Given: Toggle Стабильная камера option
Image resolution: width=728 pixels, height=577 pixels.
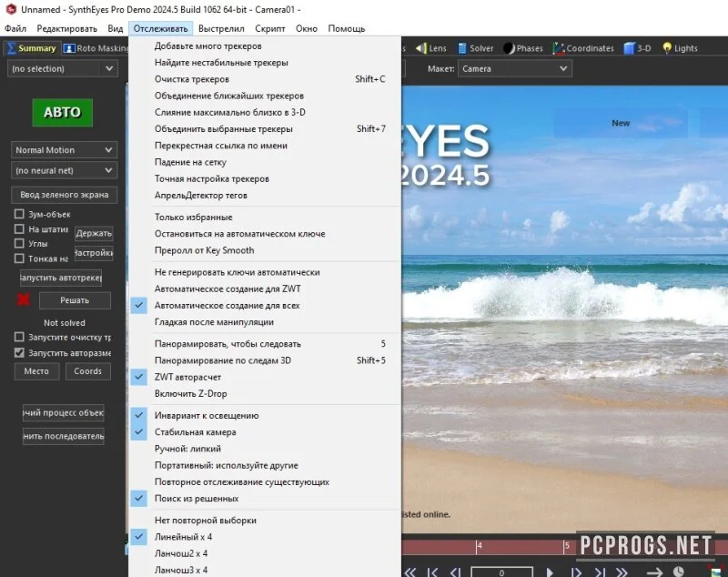Looking at the screenshot, I should click(x=265, y=432).
